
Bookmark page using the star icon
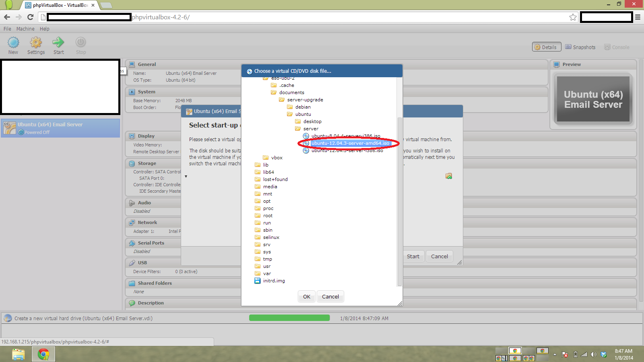pos(573,17)
